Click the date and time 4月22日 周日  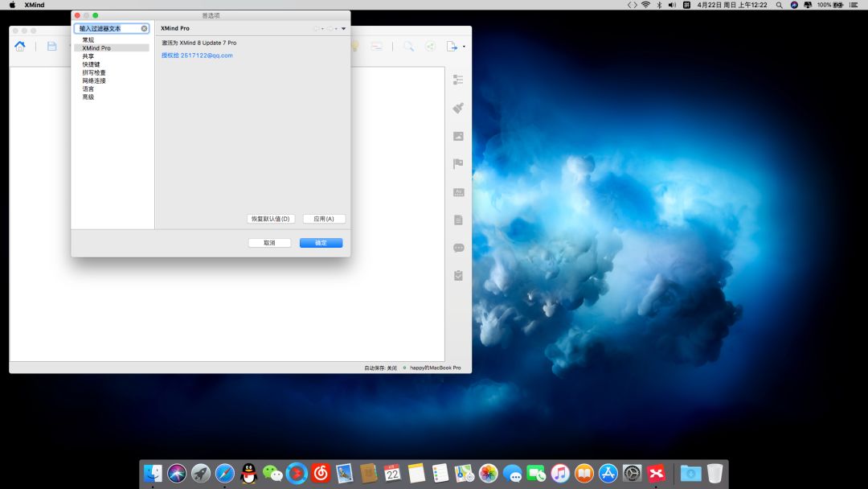tap(732, 5)
